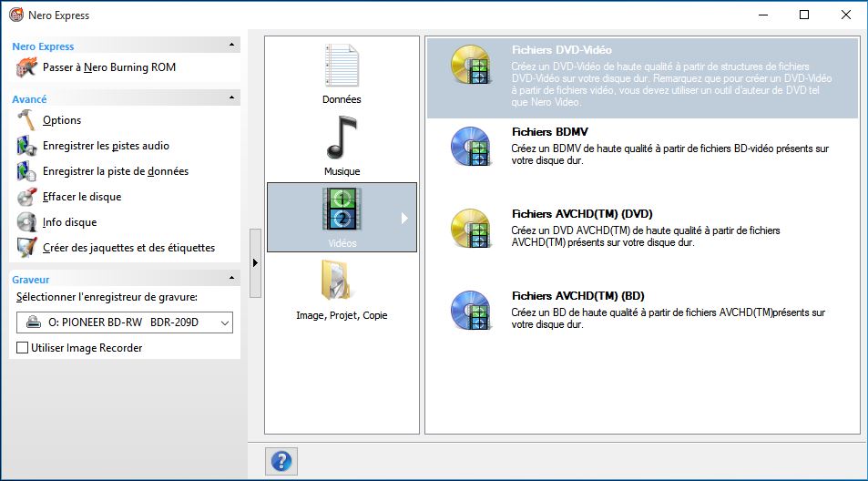
Task: Click the Fichiers DVD-Vidéo disc icon
Action: point(471,64)
